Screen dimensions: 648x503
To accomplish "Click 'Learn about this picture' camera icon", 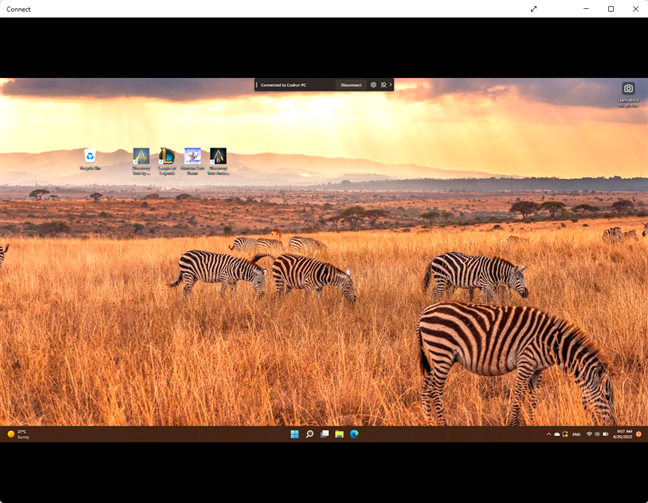I will 628,88.
